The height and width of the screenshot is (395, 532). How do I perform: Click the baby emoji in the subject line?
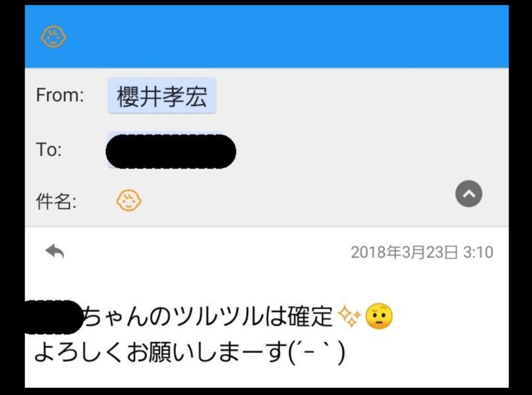129,201
